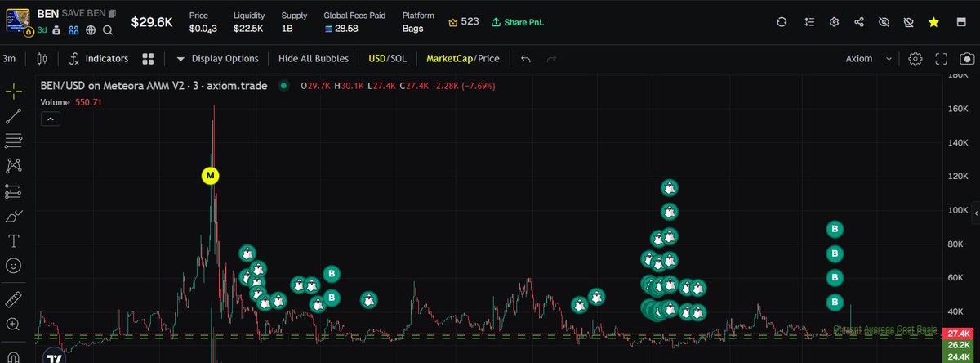
Task: Click the Bags platform label
Action: (412, 29)
